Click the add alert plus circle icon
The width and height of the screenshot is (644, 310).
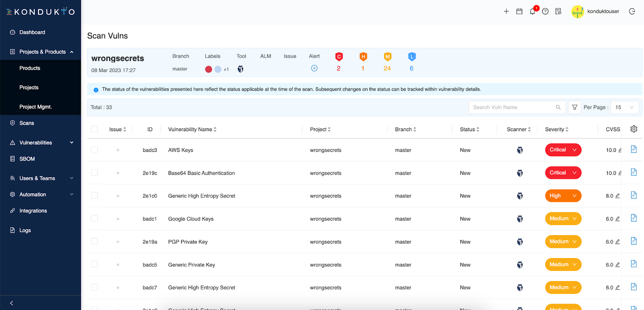[314, 68]
